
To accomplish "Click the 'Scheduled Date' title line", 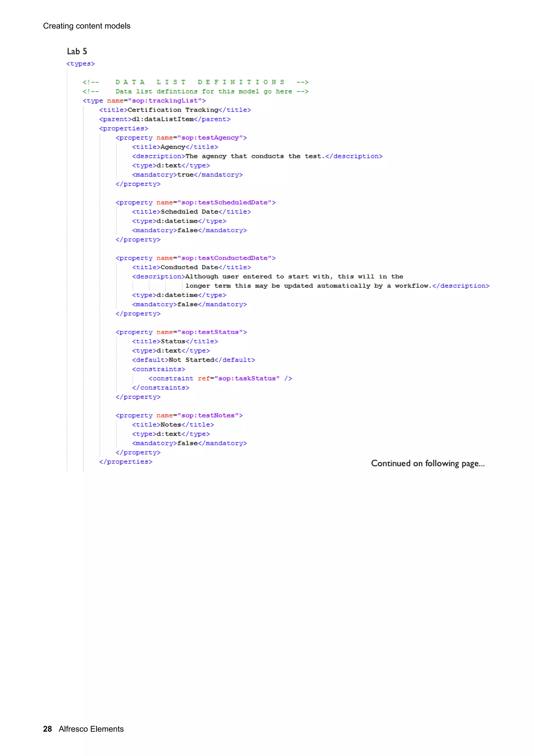I will pyautogui.click(x=191, y=212).
